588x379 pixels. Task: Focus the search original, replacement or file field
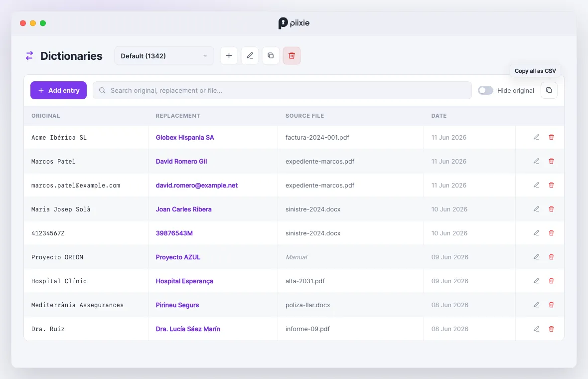pos(282,90)
